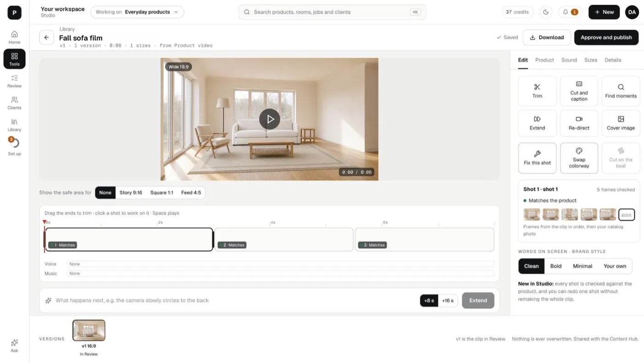
Task: Click Approve and publish
Action: 606,37
